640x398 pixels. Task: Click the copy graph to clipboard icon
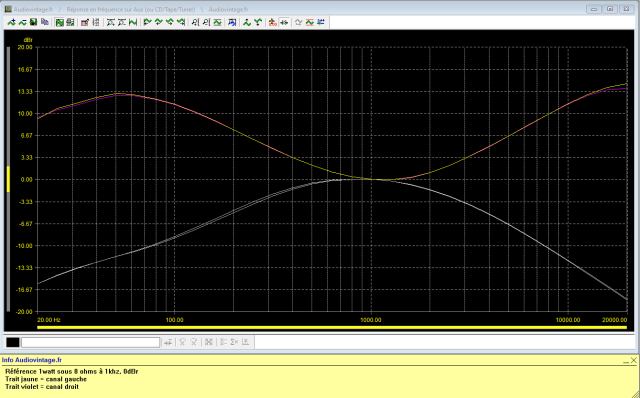[x=45, y=22]
